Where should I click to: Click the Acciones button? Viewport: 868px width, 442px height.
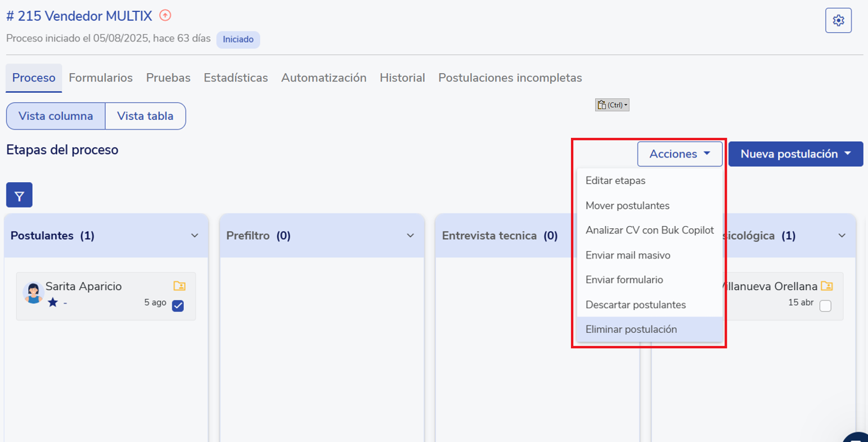click(680, 154)
